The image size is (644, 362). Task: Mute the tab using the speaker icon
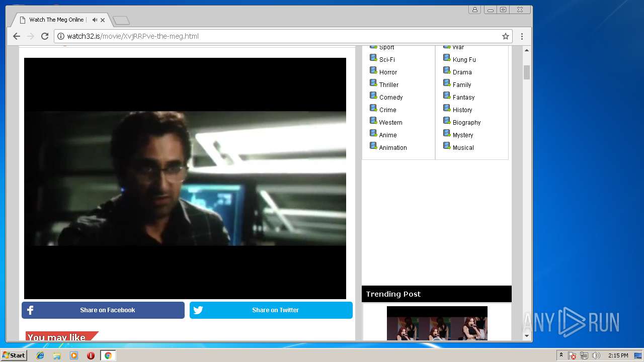(95, 20)
